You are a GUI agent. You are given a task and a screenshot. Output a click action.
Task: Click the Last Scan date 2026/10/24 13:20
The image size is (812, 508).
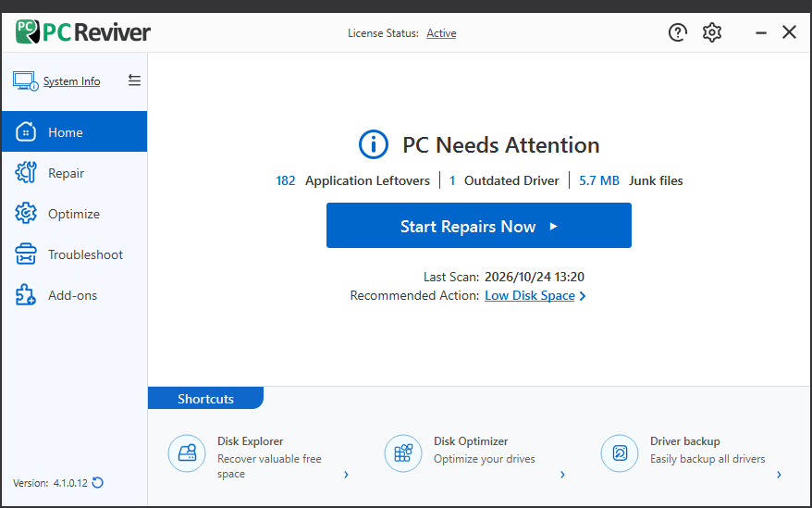(x=535, y=277)
